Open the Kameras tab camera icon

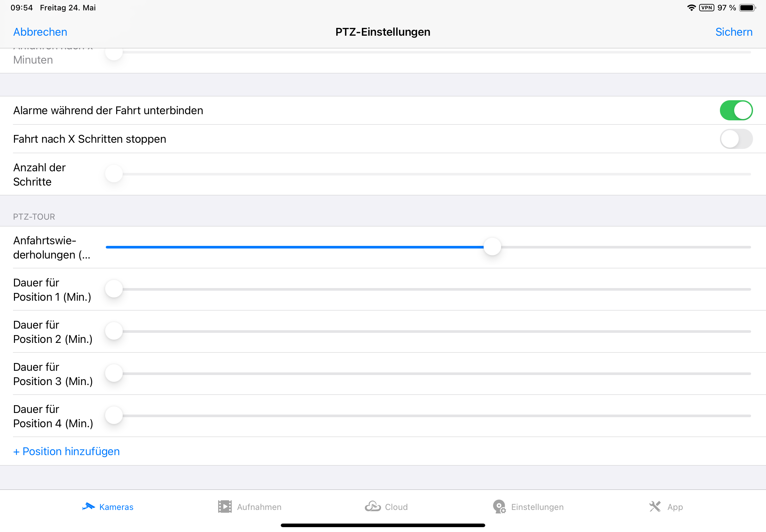(89, 507)
